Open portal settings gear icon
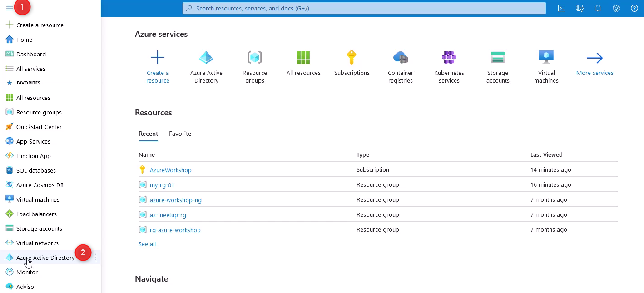Screen dimensions: 644x293 [616, 8]
